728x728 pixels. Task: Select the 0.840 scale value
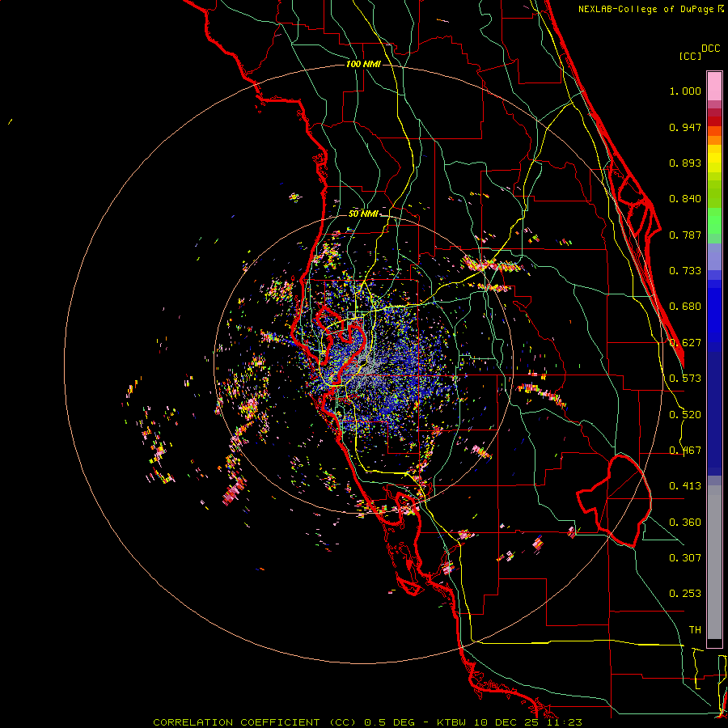685,199
